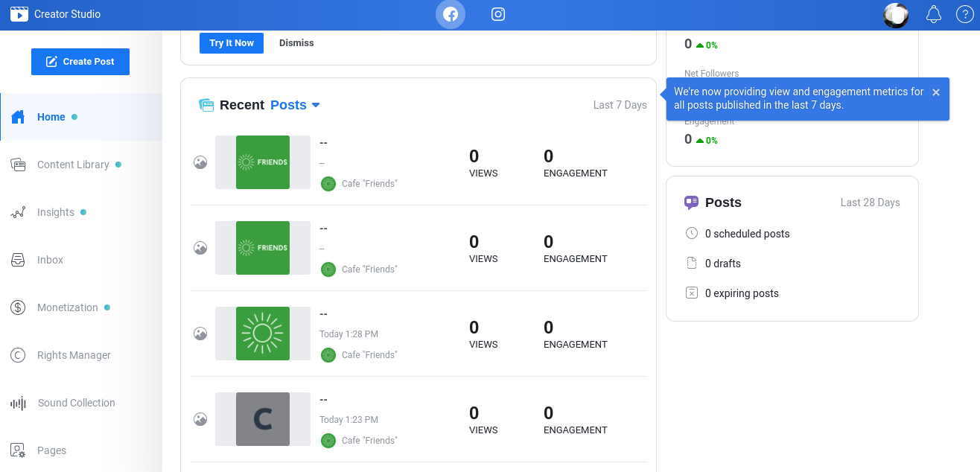This screenshot has height=472, width=980.
Task: Expand the Recent Posts type dropdown
Action: (295, 105)
